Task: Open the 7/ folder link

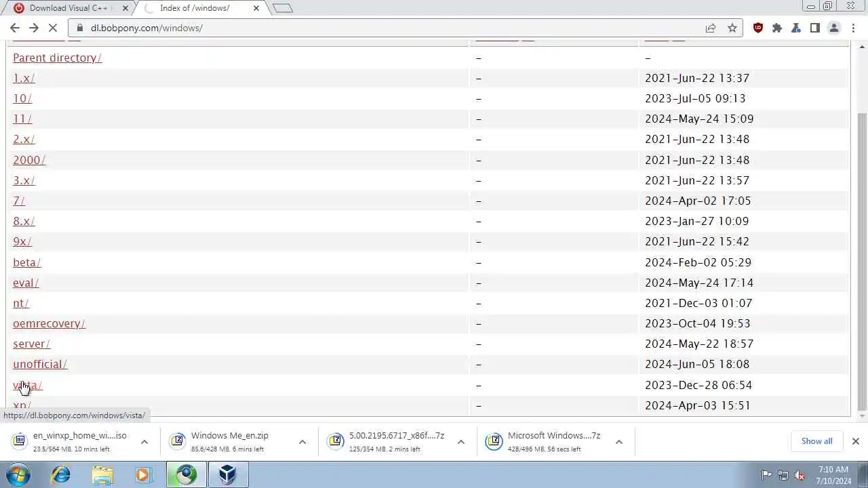Action: tap(19, 201)
